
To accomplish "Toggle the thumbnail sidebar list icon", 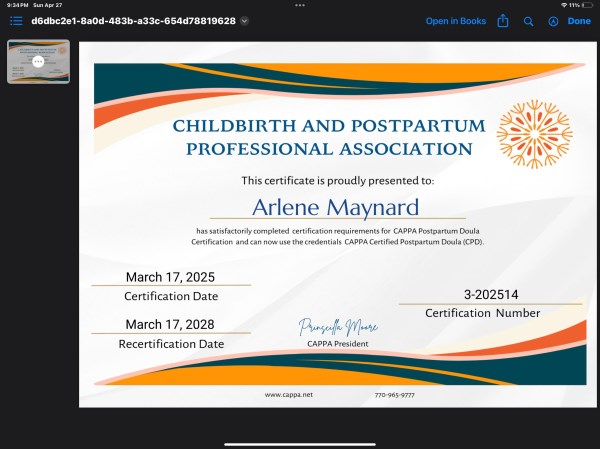I will (x=16, y=21).
